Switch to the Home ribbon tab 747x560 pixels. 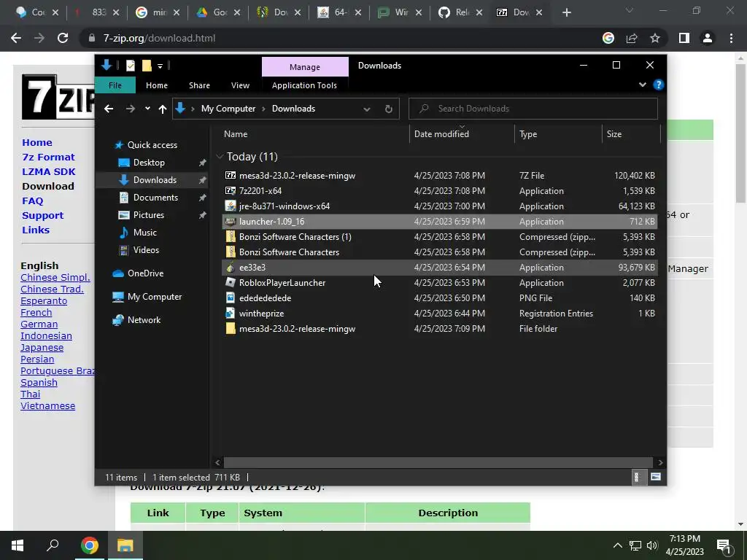click(x=157, y=85)
